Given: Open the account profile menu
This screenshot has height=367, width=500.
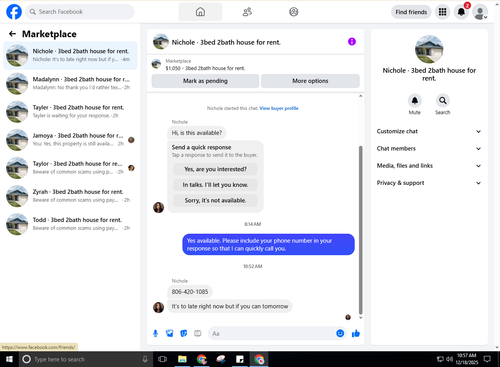Looking at the screenshot, I should click(480, 12).
